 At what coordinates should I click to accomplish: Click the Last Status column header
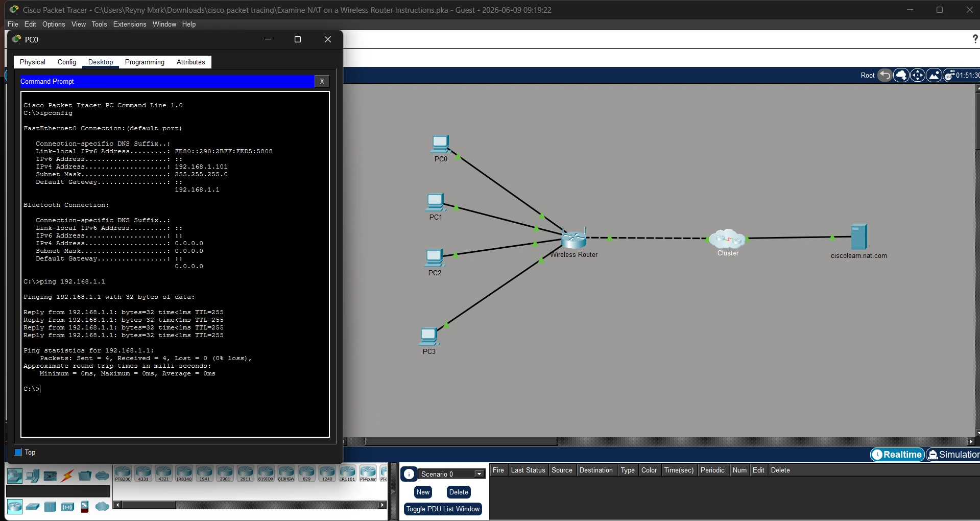coord(528,470)
